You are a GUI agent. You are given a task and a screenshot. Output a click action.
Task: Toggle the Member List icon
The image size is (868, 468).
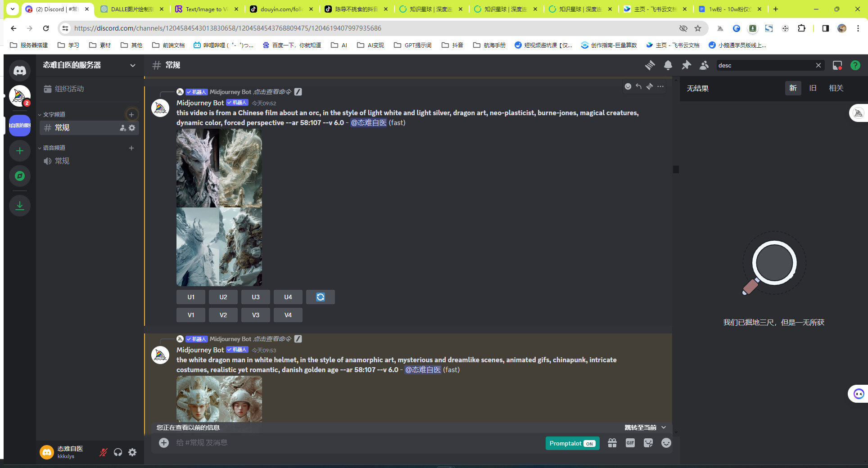(704, 65)
